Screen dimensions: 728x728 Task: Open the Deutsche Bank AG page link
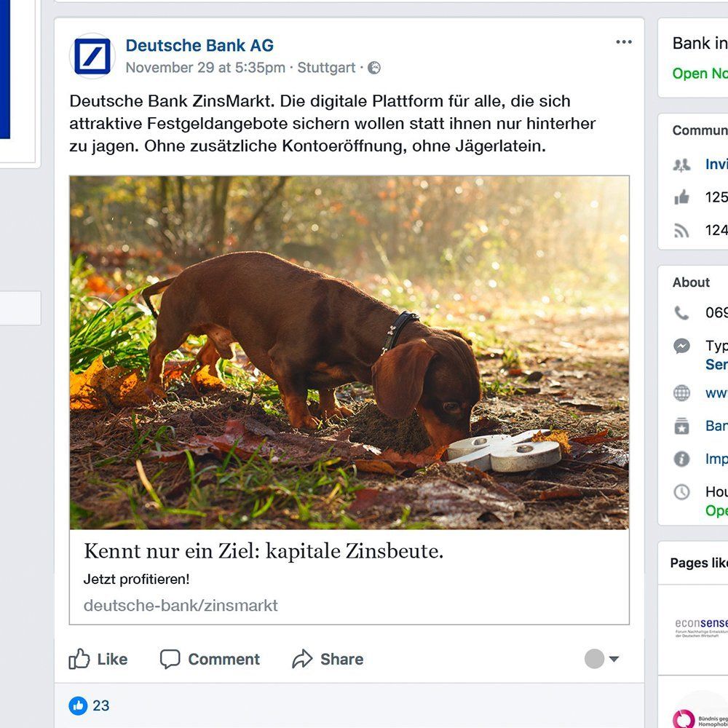tap(199, 45)
